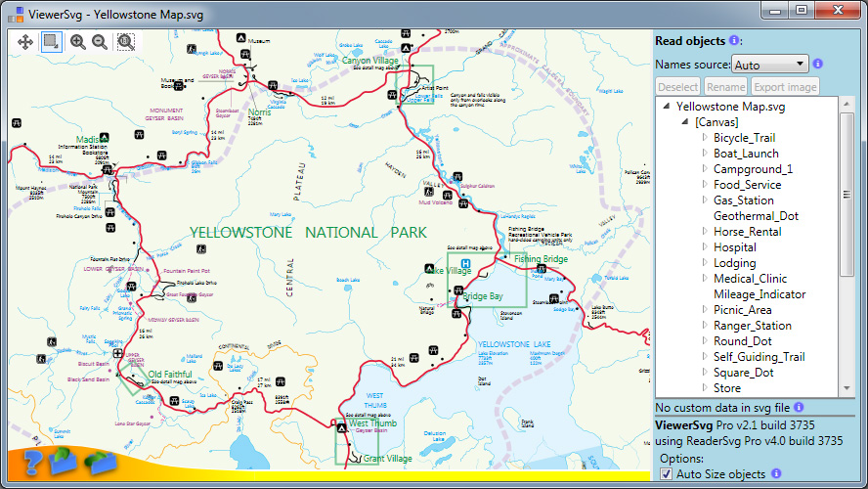Viewport: 868px width, 489px height.
Task: Select the Self_Guiding_Trail tree item label
Action: [x=759, y=357]
